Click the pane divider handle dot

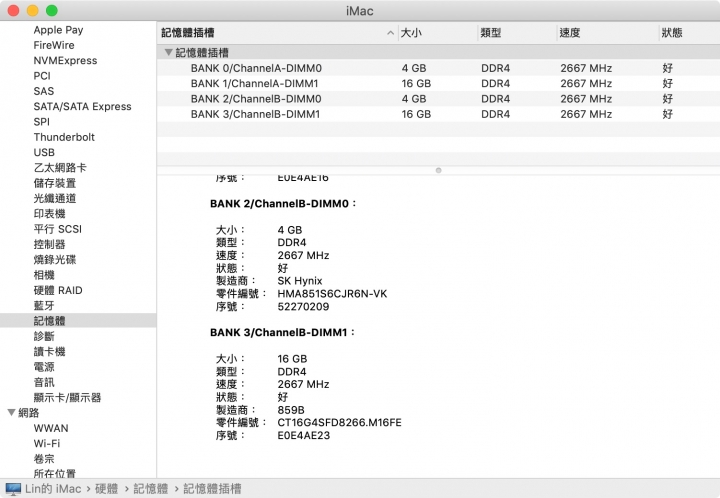pyautogui.click(x=439, y=170)
